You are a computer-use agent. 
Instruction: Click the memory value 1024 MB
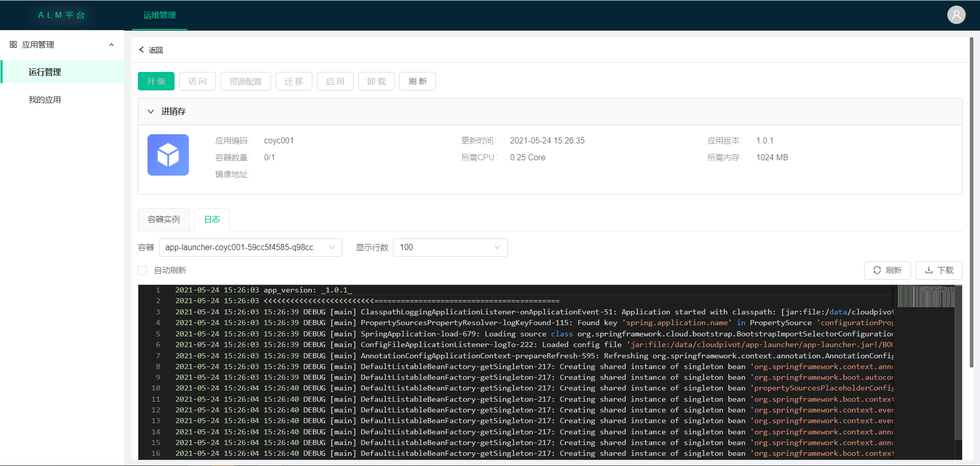[x=772, y=157]
